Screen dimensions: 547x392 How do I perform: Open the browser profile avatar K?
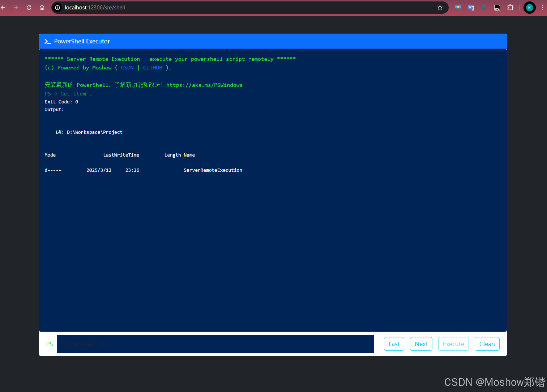(530, 8)
